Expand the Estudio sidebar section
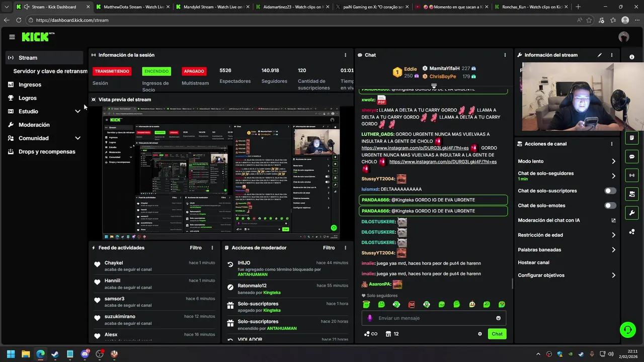Image resolution: width=644 pixels, height=362 pixels. [x=77, y=111]
